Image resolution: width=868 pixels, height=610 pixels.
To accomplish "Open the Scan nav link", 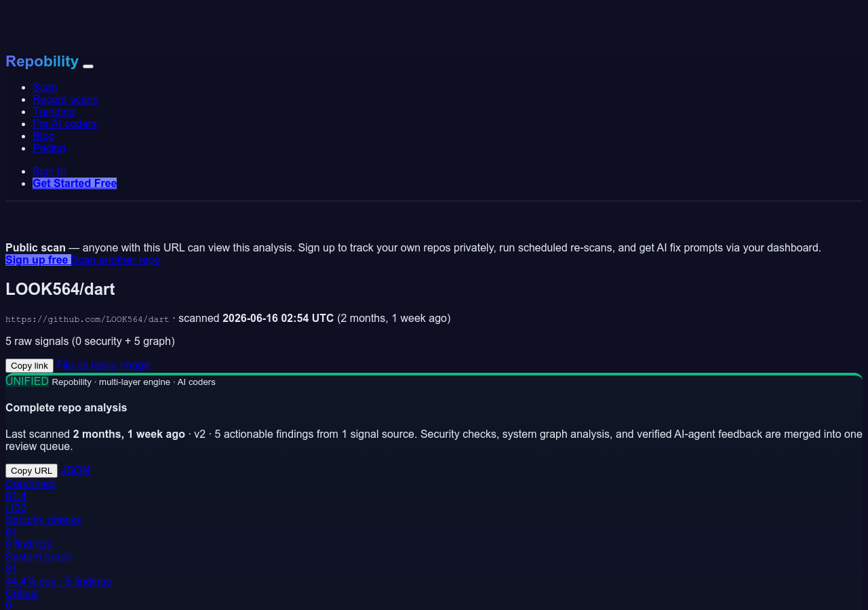I will point(45,87).
